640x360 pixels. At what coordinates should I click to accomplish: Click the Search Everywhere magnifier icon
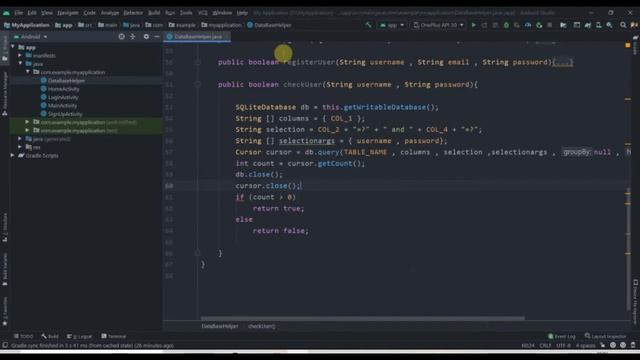click(x=623, y=25)
